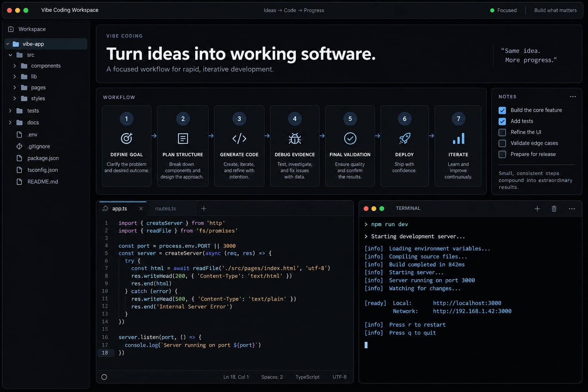Viewport: 588px width, 392px height.
Task: Uncheck the Add tests checkbox
Action: 502,121
